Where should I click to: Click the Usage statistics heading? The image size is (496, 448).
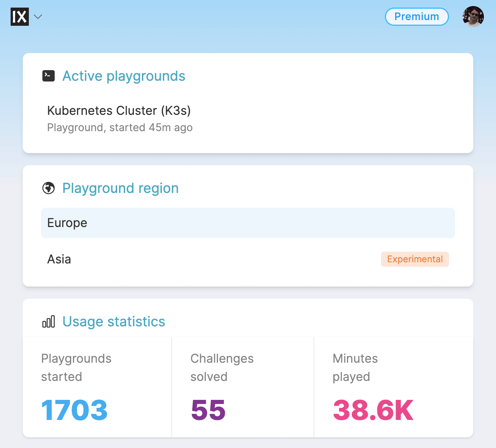coord(113,322)
